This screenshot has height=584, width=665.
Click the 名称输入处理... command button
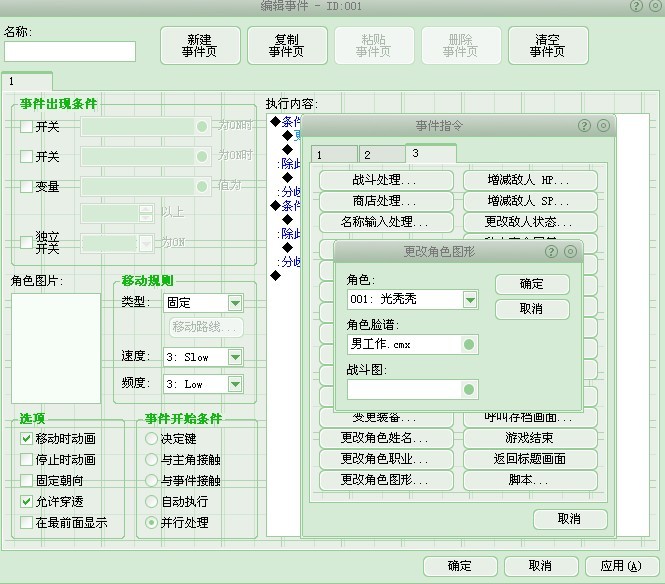point(386,222)
